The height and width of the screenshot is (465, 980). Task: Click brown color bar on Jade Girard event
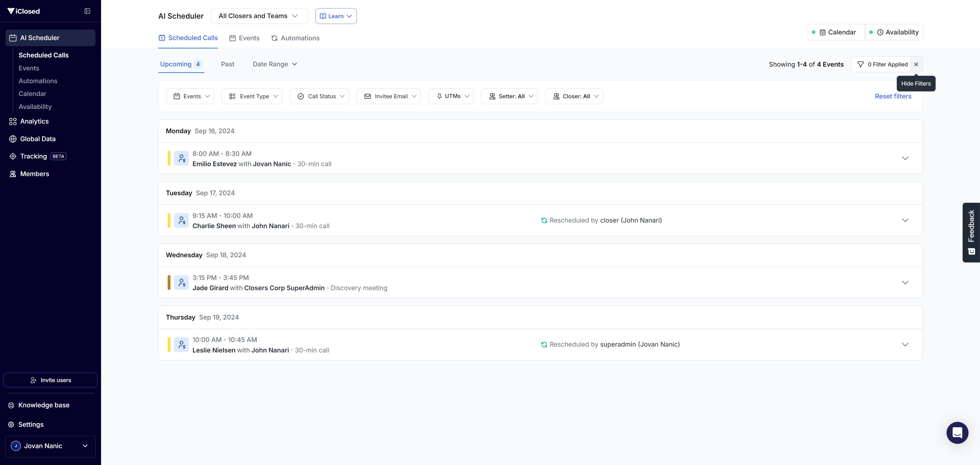click(169, 282)
